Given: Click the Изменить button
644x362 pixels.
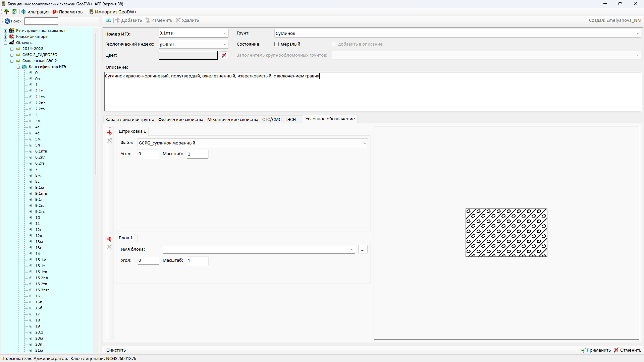Looking at the screenshot, I should click(x=159, y=20).
